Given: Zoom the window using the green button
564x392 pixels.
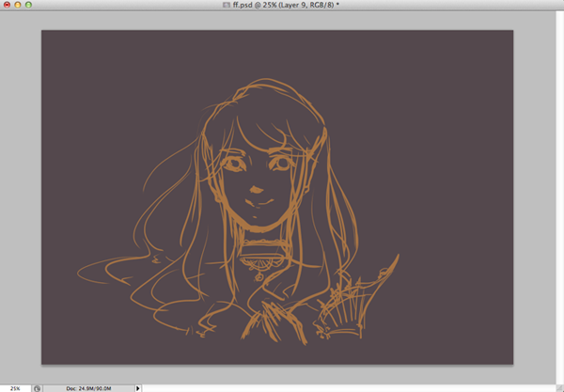Looking at the screenshot, I should click(x=28, y=5).
